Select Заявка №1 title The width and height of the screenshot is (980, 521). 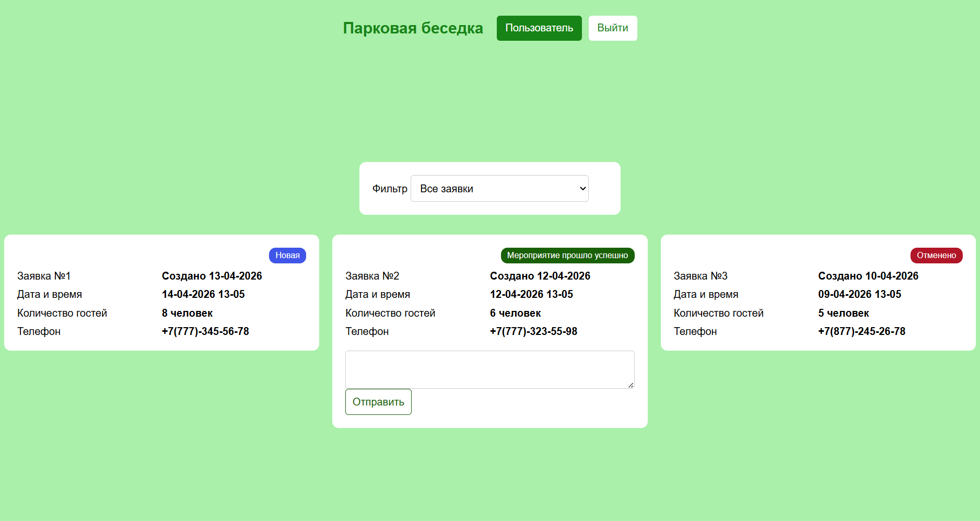[44, 276]
